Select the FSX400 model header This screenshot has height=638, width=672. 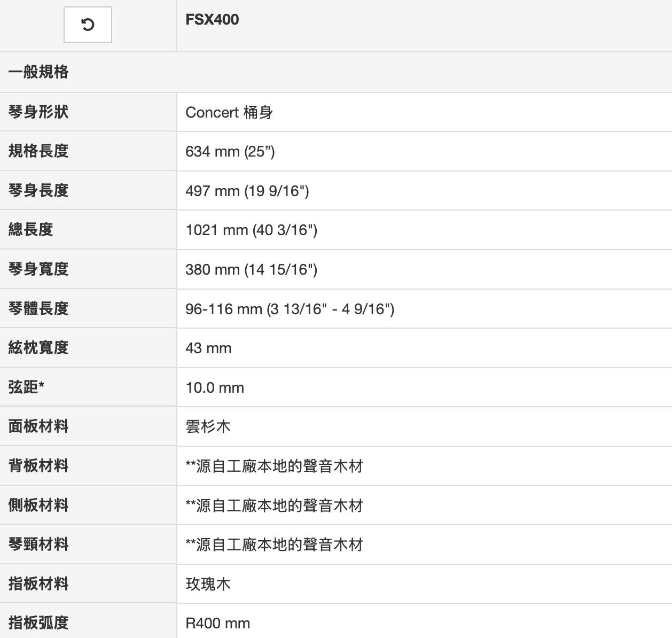click(x=212, y=20)
